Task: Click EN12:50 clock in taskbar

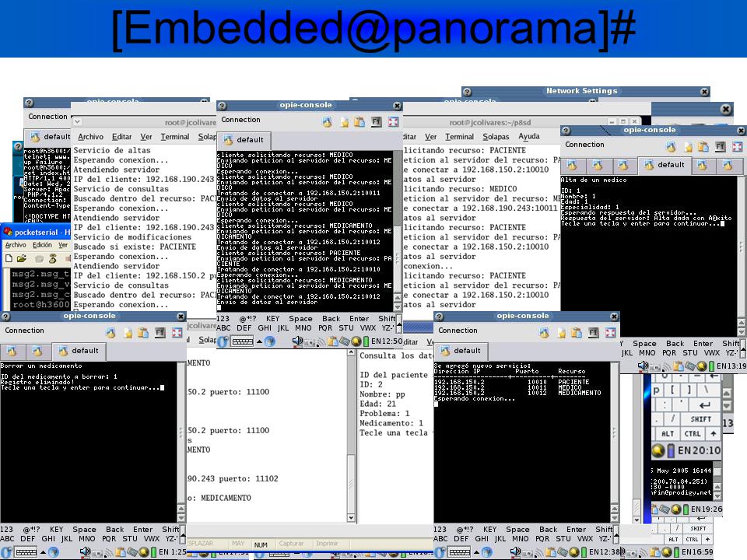Action: click(x=387, y=341)
